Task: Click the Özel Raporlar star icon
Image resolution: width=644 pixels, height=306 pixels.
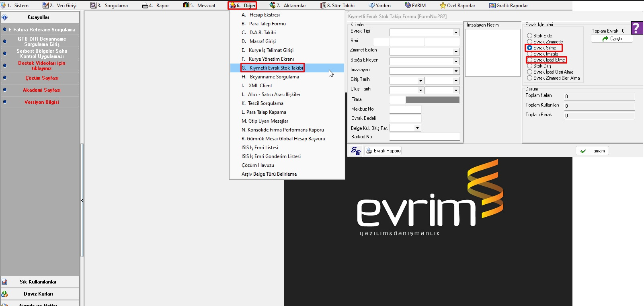Action: click(x=443, y=5)
